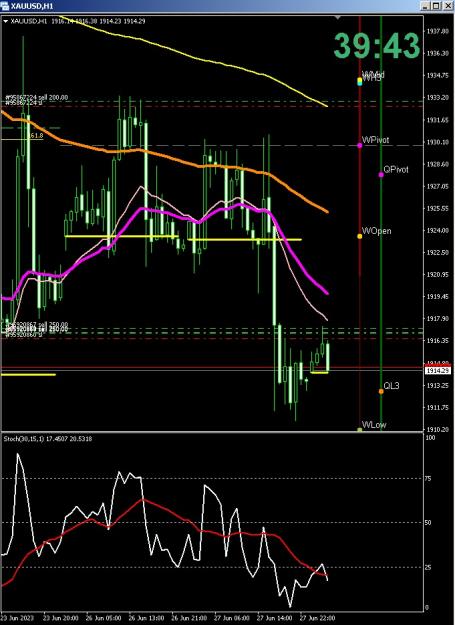Click the WLow label
The image size is (455, 625).
click(374, 425)
